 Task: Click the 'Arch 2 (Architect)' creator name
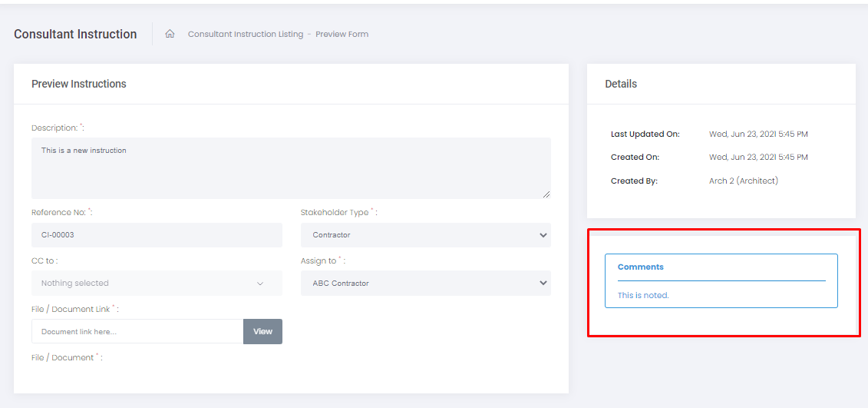tap(743, 181)
